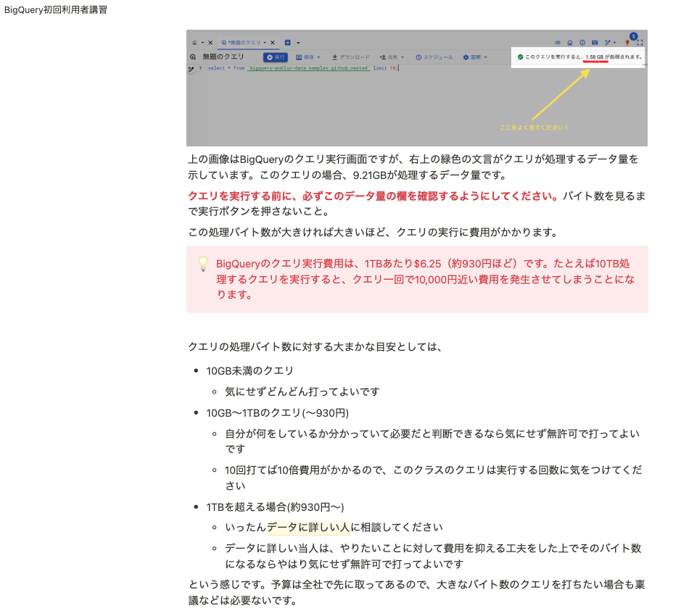This screenshot has width=689, height=616.
Task: Click the blue plus new-query tab icon
Action: coord(287,43)
